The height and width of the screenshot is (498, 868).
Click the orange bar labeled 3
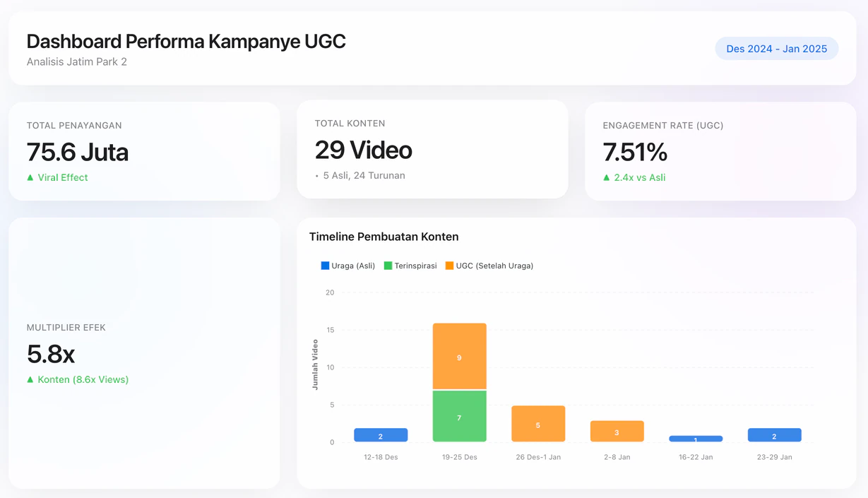[617, 432]
